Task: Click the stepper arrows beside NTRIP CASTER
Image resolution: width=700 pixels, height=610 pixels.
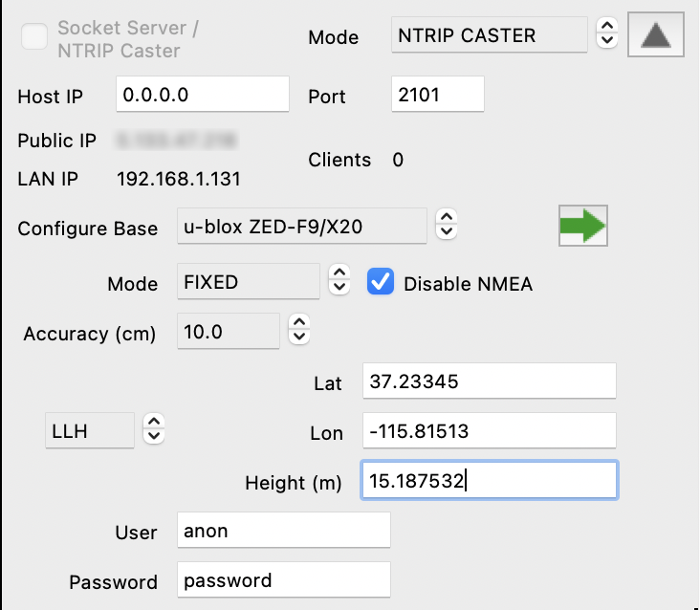Action: coord(606,35)
